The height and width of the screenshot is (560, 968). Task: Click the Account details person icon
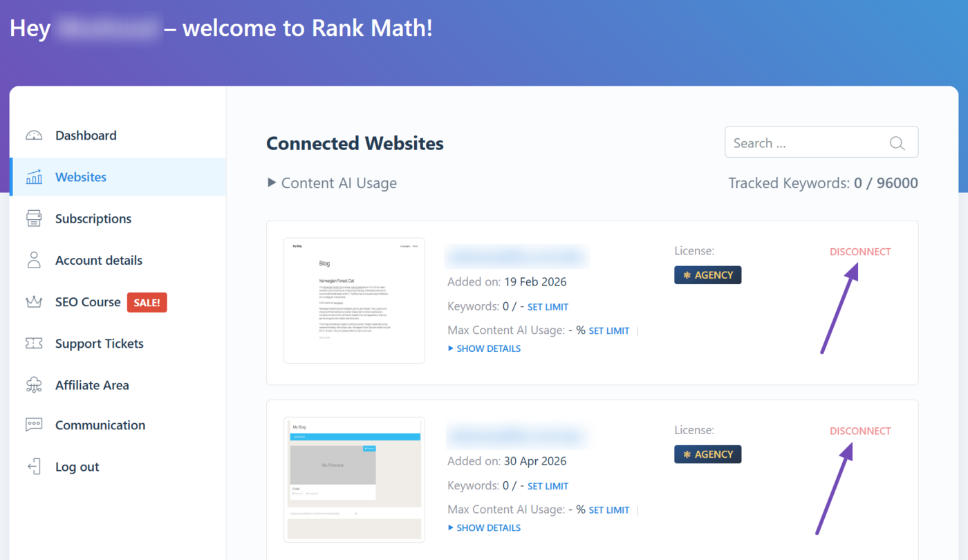click(x=34, y=260)
